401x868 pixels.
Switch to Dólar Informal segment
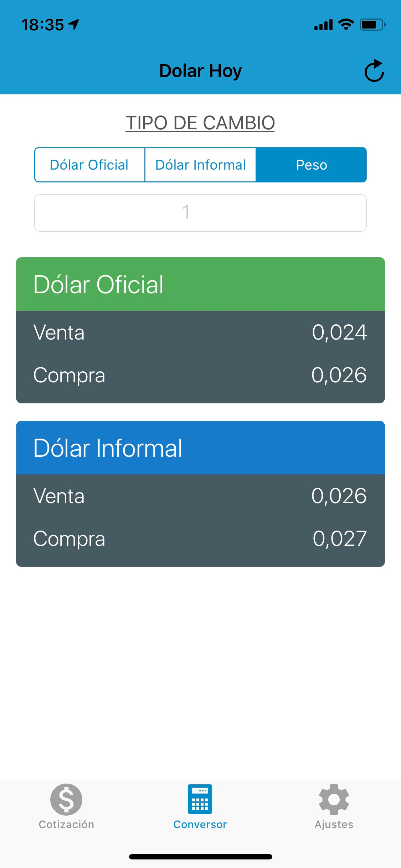tap(200, 165)
